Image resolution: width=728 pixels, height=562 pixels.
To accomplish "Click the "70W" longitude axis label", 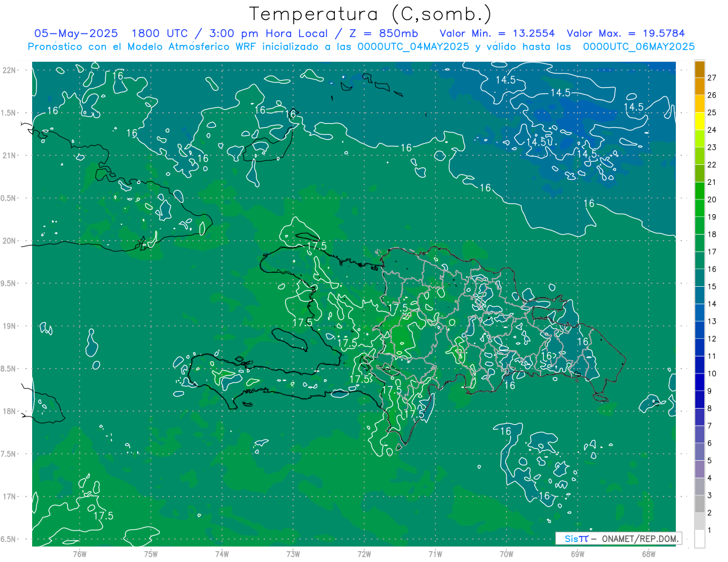I will (506, 554).
